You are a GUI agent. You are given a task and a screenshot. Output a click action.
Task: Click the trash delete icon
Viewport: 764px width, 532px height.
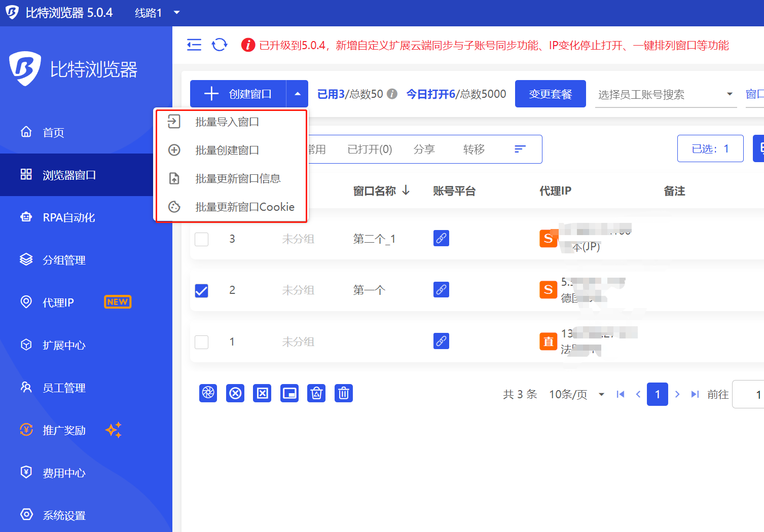[344, 393]
